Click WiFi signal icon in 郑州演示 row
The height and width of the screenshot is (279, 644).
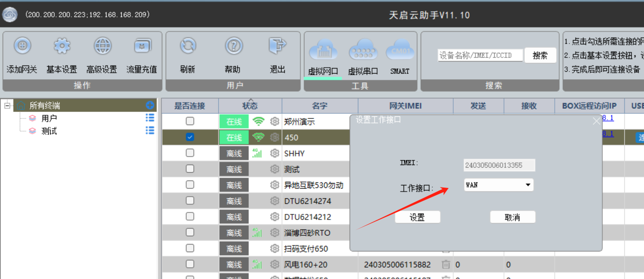259,121
